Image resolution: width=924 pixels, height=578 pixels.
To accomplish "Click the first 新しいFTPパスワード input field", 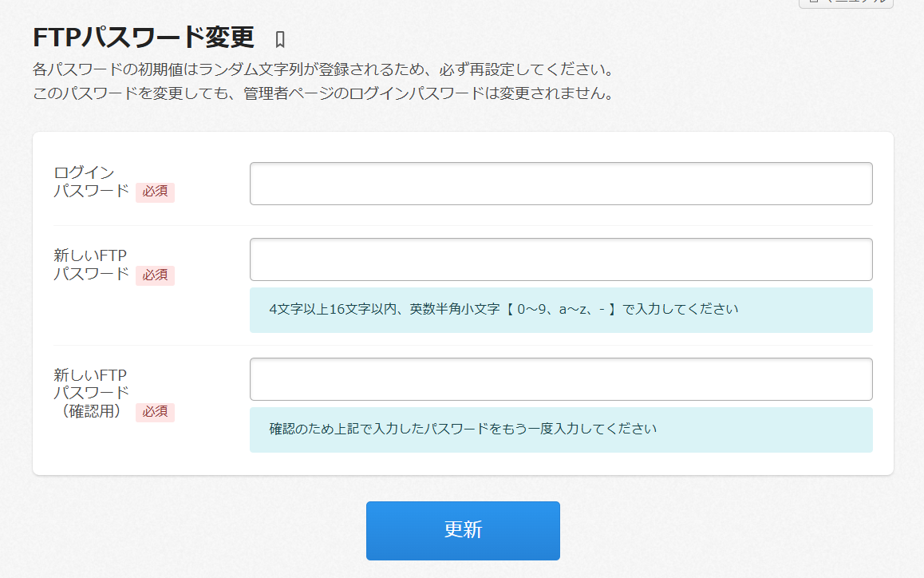I will (560, 259).
